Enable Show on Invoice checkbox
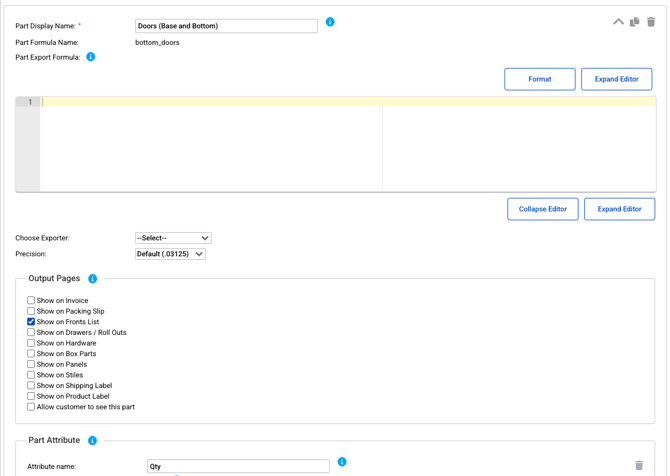This screenshot has width=670, height=476. tap(31, 301)
